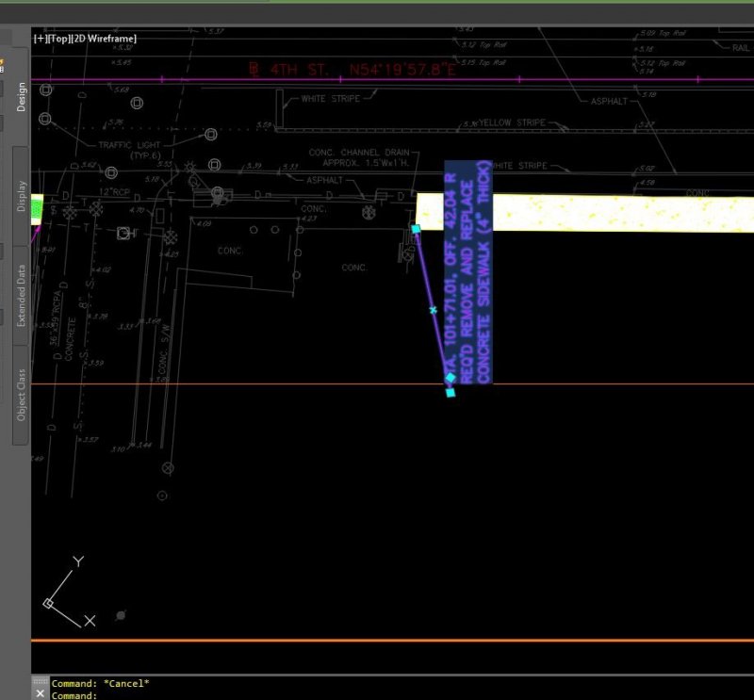The image size is (754, 700).
Task: Click the command line grip handle
Action: point(40,680)
